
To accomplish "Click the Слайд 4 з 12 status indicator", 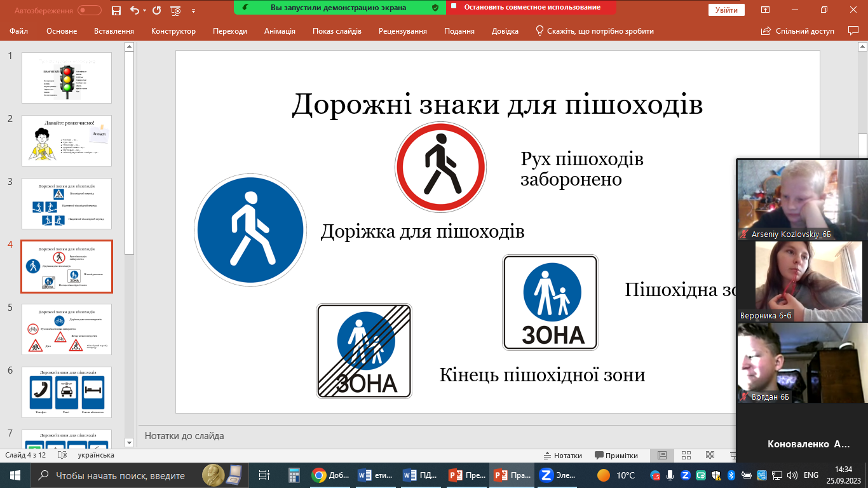I will pyautogui.click(x=26, y=456).
